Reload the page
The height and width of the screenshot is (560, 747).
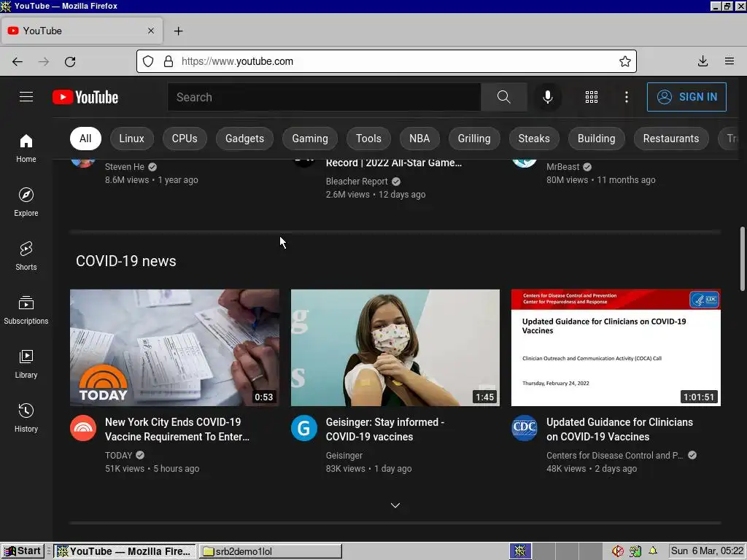tap(70, 61)
